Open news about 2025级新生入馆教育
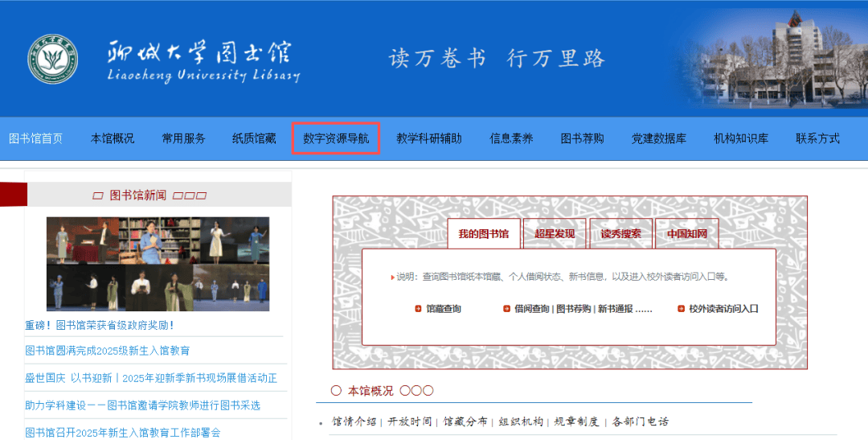This screenshot has width=868, height=440. (x=108, y=351)
